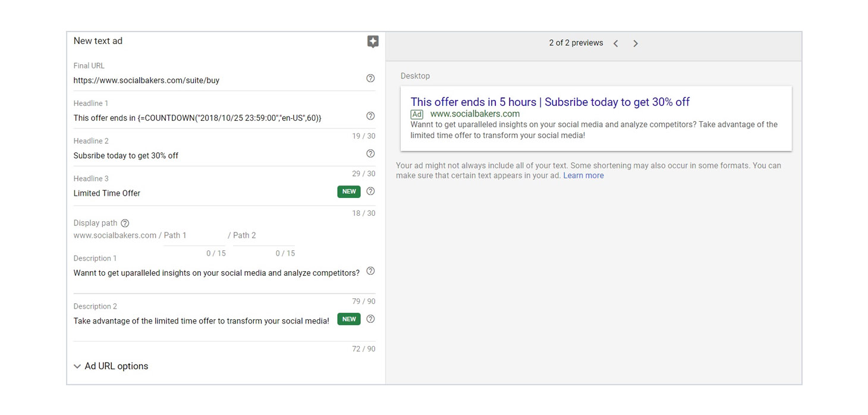This screenshot has width=868, height=415.
Task: Click the '18 / 30' character counter
Action: [x=364, y=213]
